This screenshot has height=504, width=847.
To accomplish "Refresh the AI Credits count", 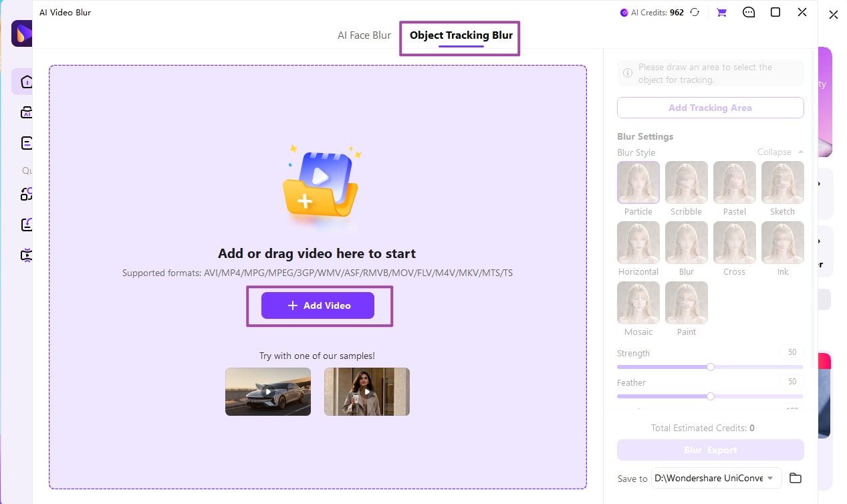I will click(x=695, y=12).
